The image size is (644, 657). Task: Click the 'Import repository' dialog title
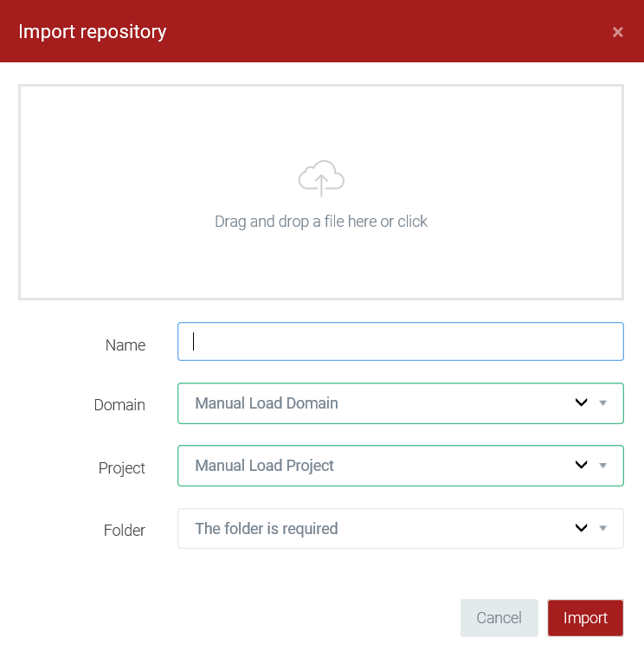click(93, 32)
